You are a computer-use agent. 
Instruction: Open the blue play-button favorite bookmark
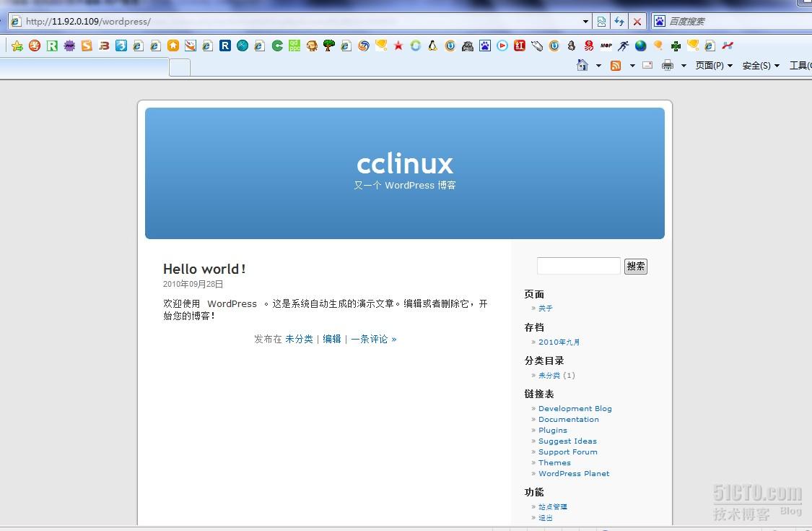pyautogui.click(x=502, y=46)
